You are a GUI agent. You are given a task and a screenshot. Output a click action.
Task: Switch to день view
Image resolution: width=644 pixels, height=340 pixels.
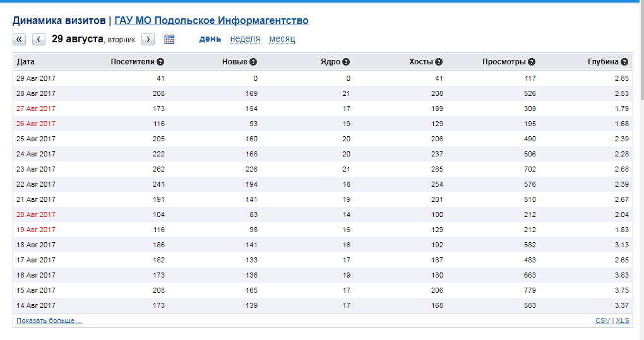tap(210, 38)
